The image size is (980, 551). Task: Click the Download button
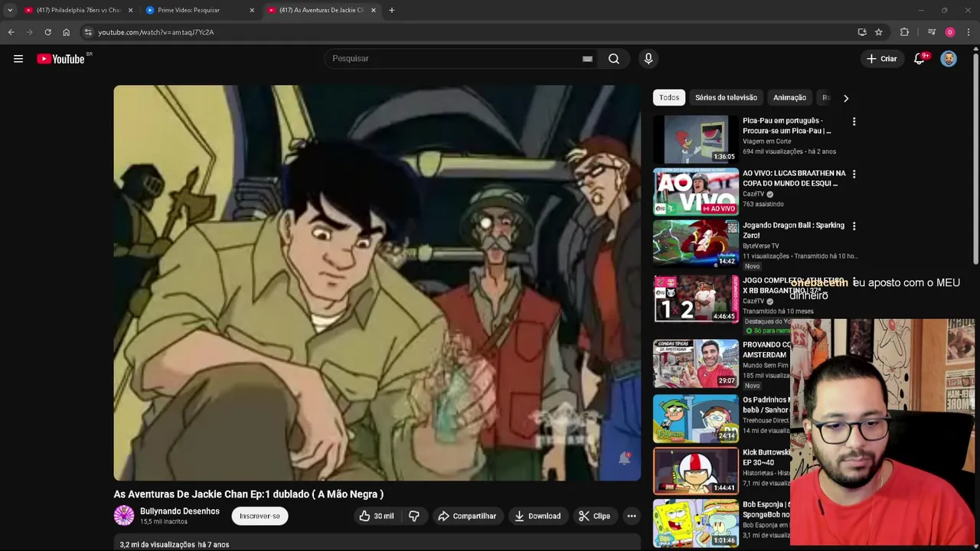point(537,516)
